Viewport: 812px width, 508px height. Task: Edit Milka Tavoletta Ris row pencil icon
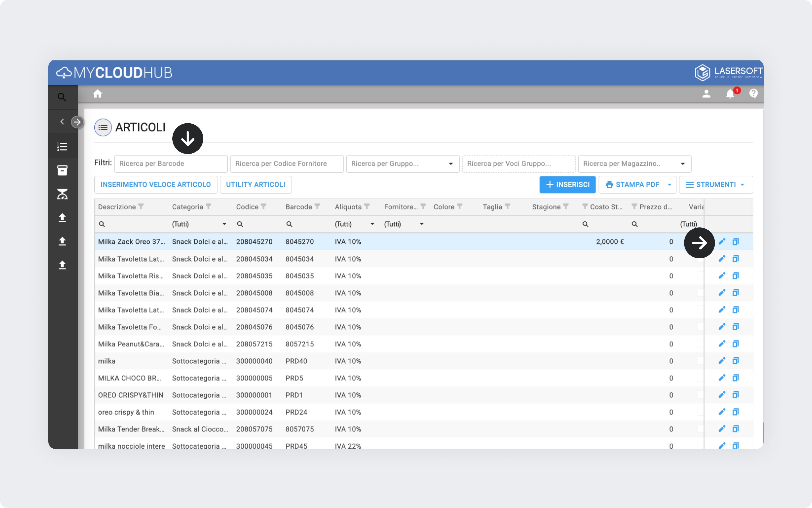click(x=722, y=276)
